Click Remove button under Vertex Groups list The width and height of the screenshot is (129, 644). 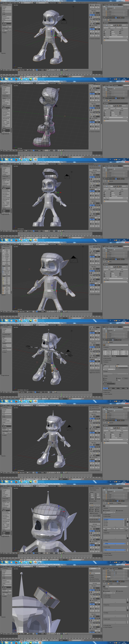pos(112,529)
